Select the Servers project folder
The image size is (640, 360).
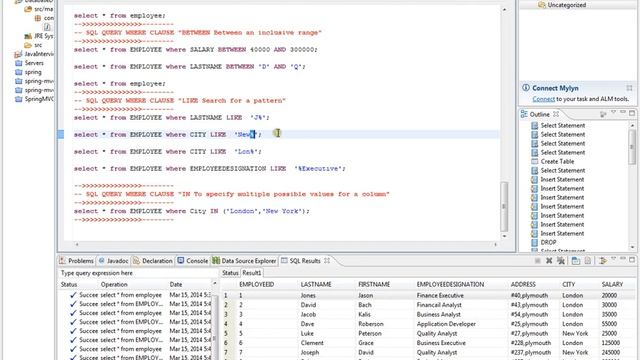pos(34,63)
